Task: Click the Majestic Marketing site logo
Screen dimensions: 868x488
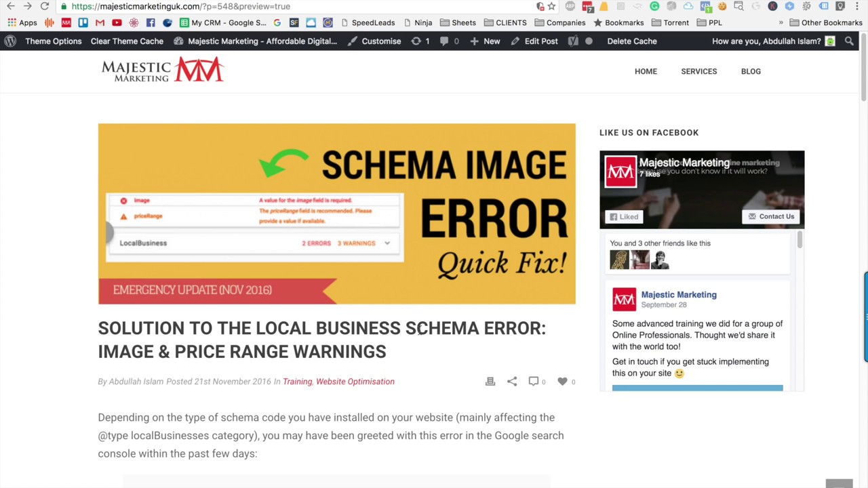Action: [163, 70]
